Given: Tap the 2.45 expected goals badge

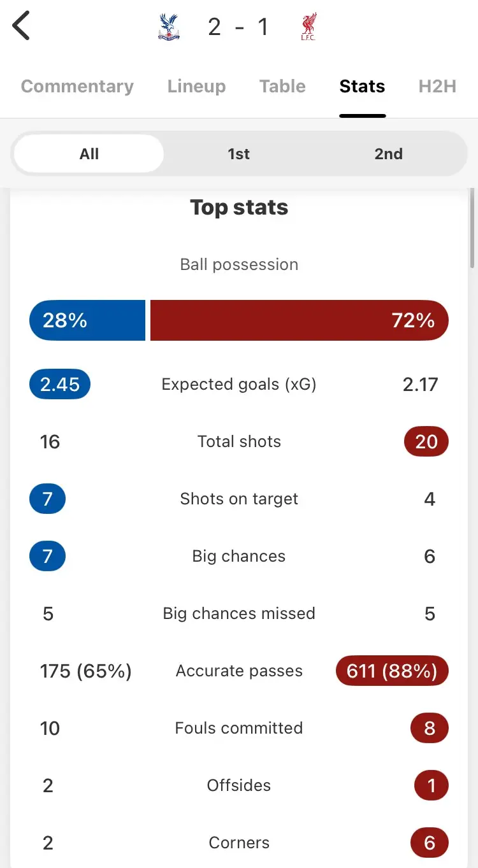Looking at the screenshot, I should 60,385.
